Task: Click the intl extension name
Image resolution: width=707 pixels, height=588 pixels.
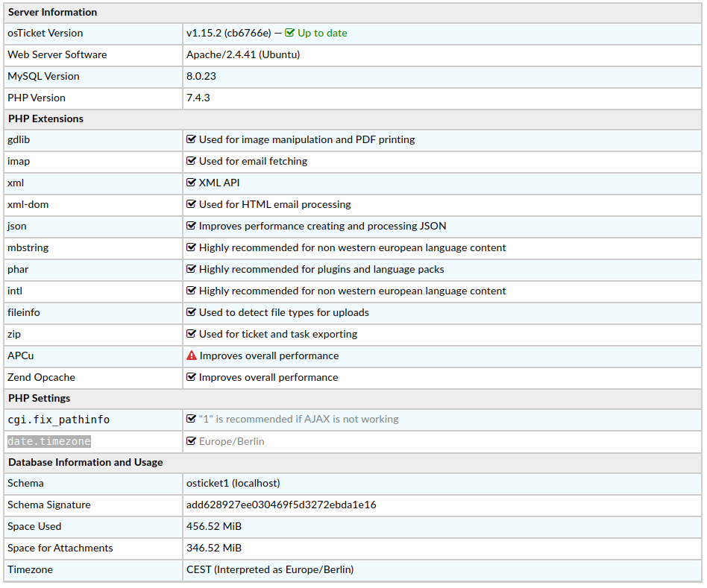Action: coord(15,291)
